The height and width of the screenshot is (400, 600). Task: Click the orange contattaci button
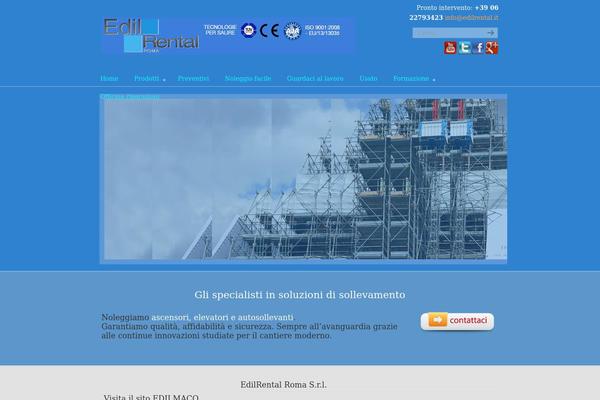pyautogui.click(x=457, y=321)
